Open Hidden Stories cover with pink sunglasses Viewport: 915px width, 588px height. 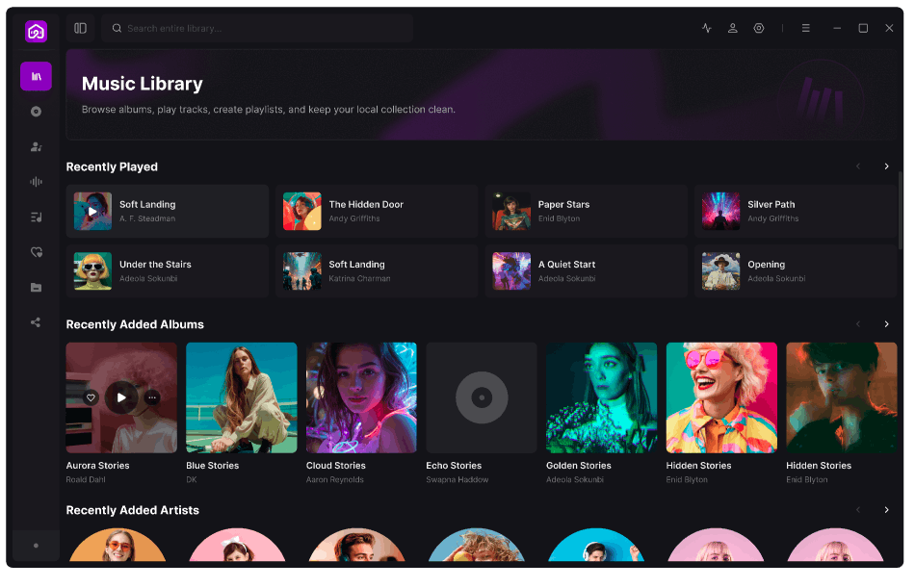click(721, 397)
